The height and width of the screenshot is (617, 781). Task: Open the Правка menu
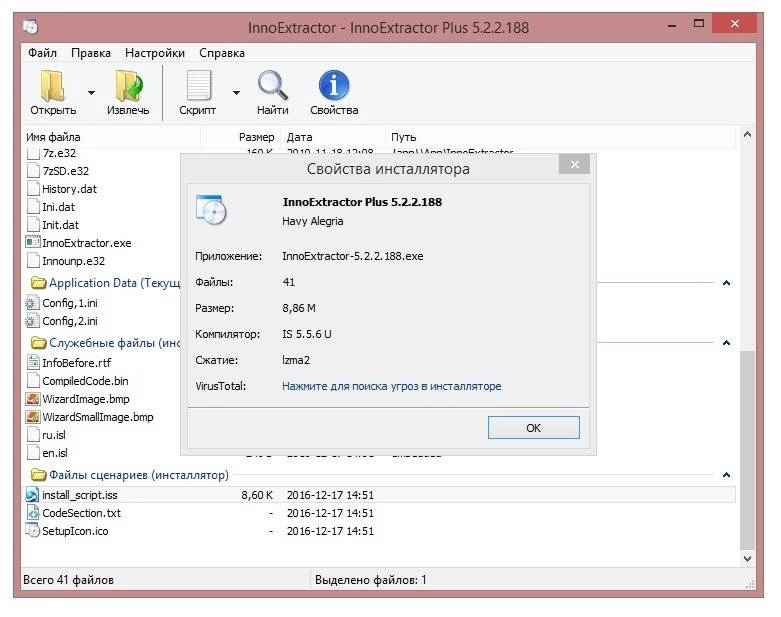[x=91, y=53]
